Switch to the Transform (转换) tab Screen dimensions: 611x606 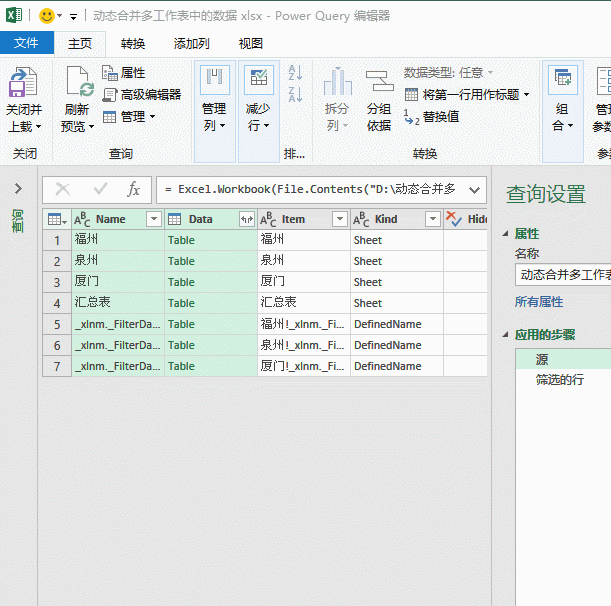coord(133,44)
